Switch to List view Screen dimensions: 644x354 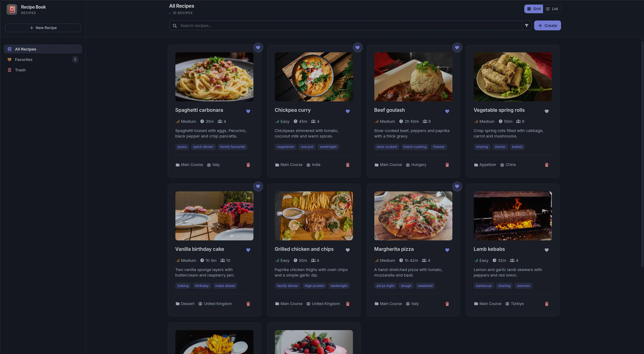click(x=552, y=9)
